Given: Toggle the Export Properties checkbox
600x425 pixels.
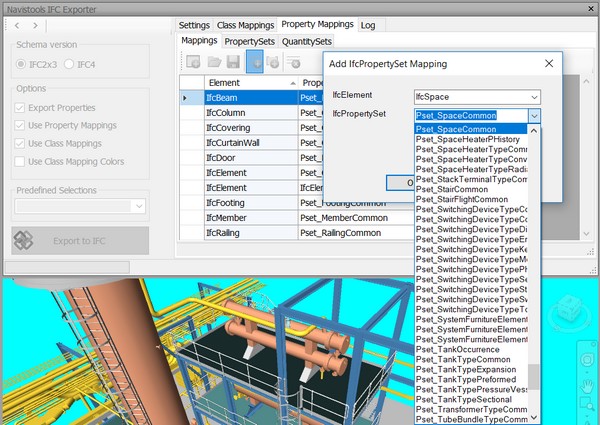Looking at the screenshot, I should click(22, 107).
